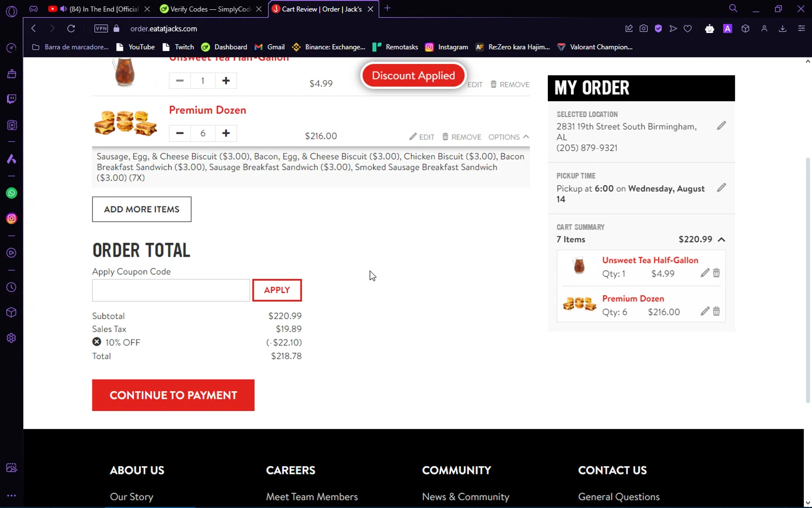
Task: Open Remotasks bookmark
Action: (x=395, y=47)
